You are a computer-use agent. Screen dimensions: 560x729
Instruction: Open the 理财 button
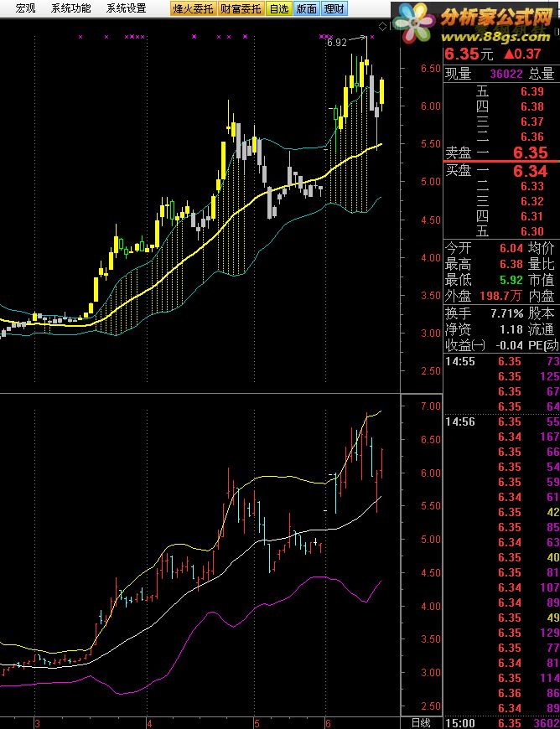coord(334,8)
